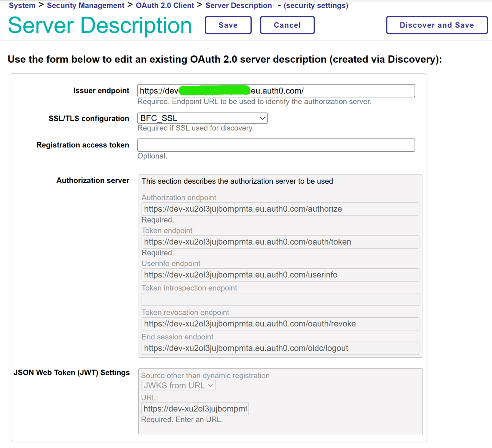492x448 pixels.
Task: Focus the Registration access token field
Action: pos(276,145)
